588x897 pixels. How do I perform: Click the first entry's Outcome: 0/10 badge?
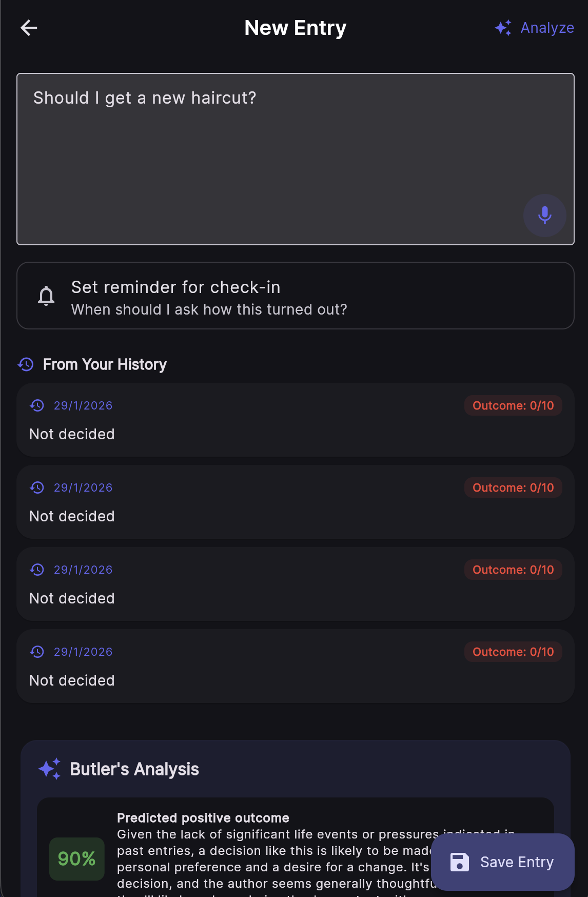(x=513, y=405)
